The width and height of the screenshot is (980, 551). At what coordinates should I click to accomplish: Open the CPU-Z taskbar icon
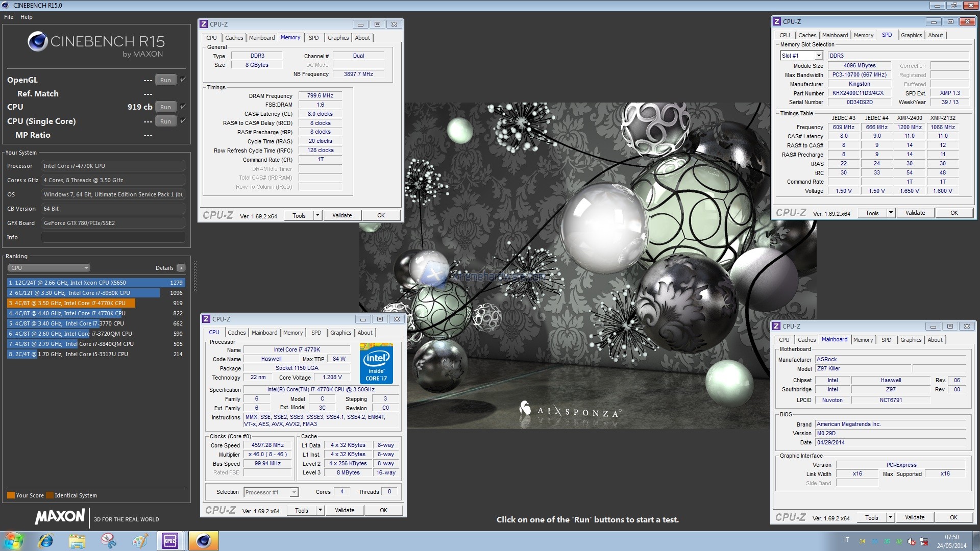pyautogui.click(x=170, y=541)
